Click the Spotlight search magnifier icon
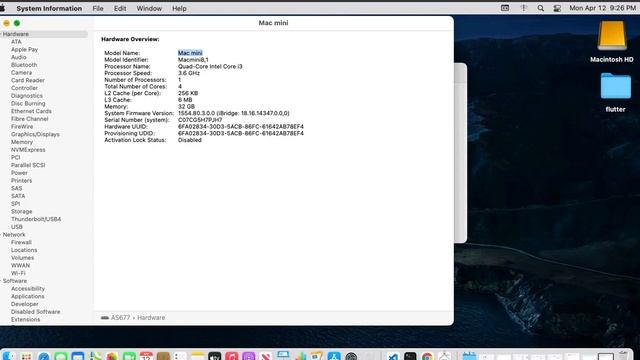Screen dimensions: 640x360 click(x=540, y=8)
